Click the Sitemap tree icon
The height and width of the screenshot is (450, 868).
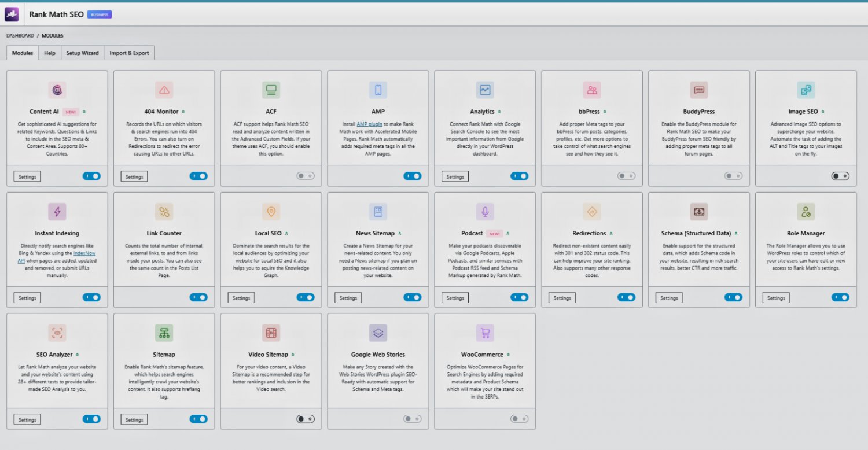pos(164,333)
